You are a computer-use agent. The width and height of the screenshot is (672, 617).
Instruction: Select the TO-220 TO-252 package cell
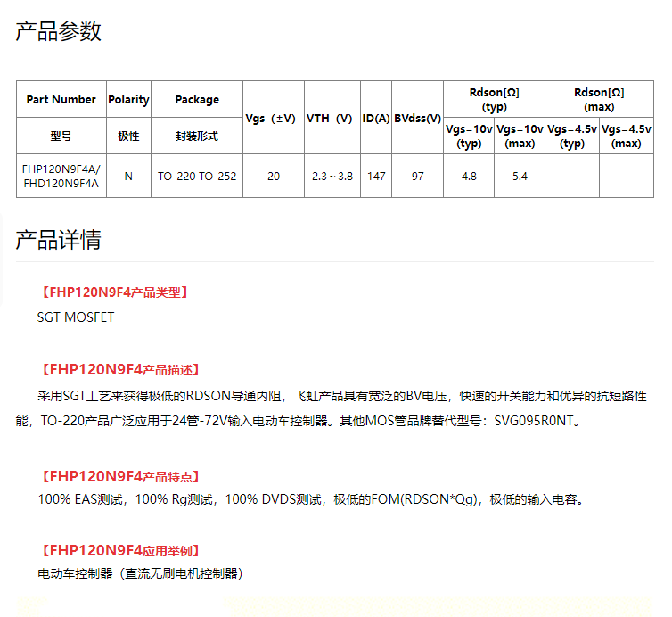(x=197, y=177)
